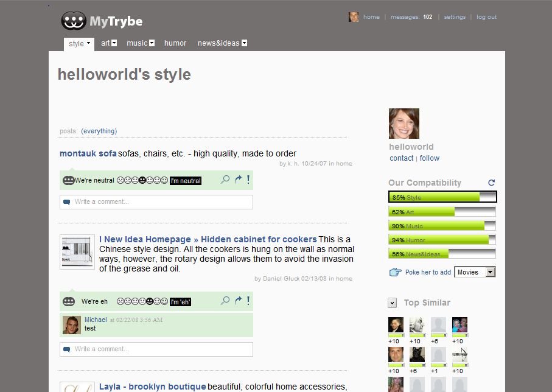The height and width of the screenshot is (392, 552).
Task: Open the profile-sketch portrait Top Similar user
Action: (417, 324)
